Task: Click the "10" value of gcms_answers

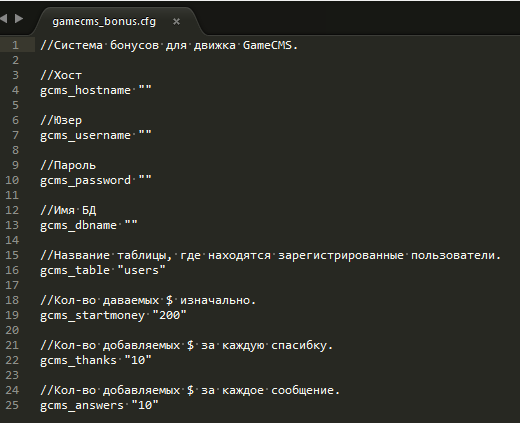Action: (145, 405)
